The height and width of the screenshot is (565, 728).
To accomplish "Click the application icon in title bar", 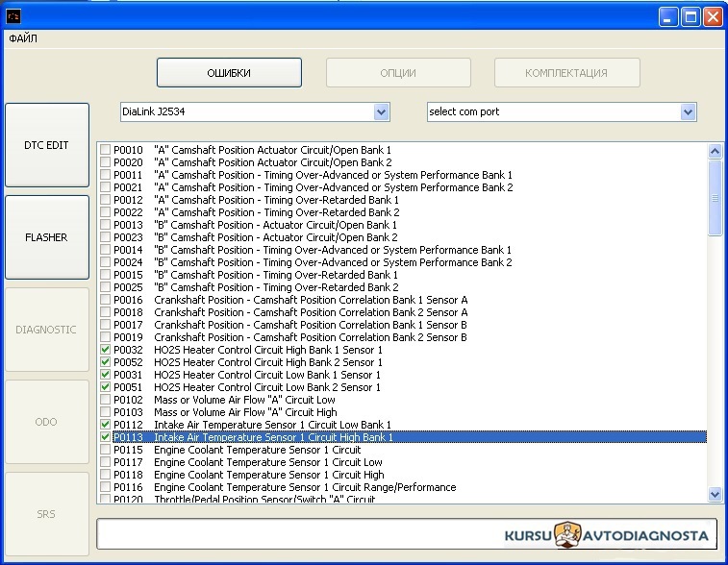I will click(13, 16).
